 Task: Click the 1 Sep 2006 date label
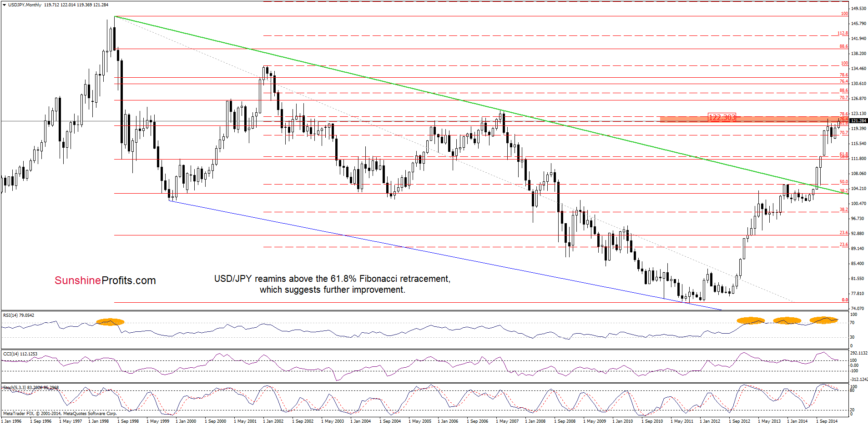coord(478,421)
